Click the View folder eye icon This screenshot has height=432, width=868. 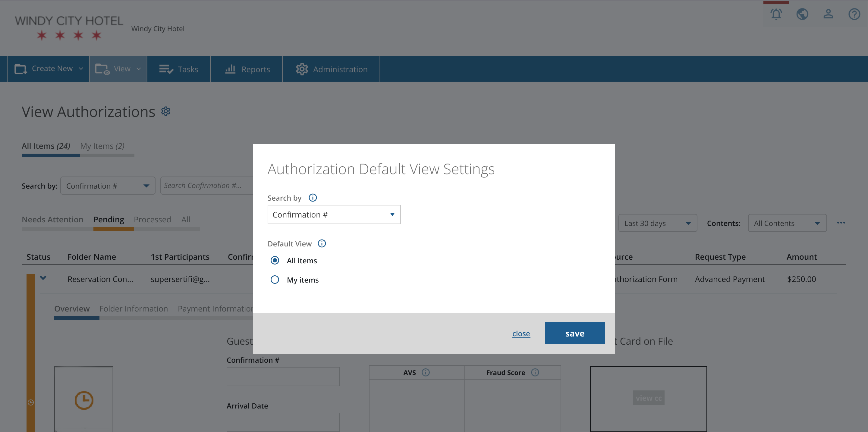[x=102, y=69]
